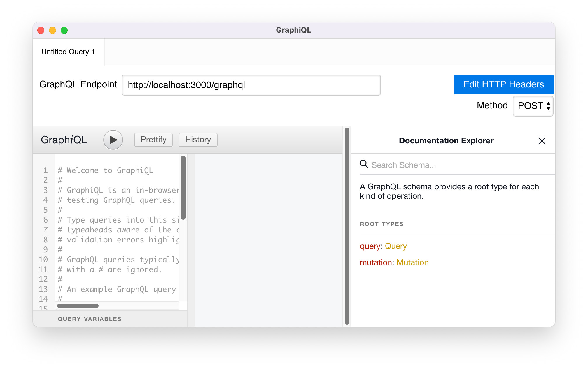Click the editor horizontal scrollbar thumb
This screenshot has height=370, width=588.
[x=78, y=306]
